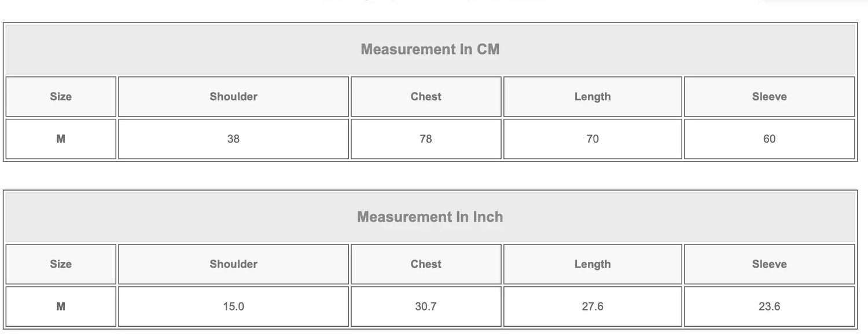Click the size M cell in CM table

(x=61, y=139)
